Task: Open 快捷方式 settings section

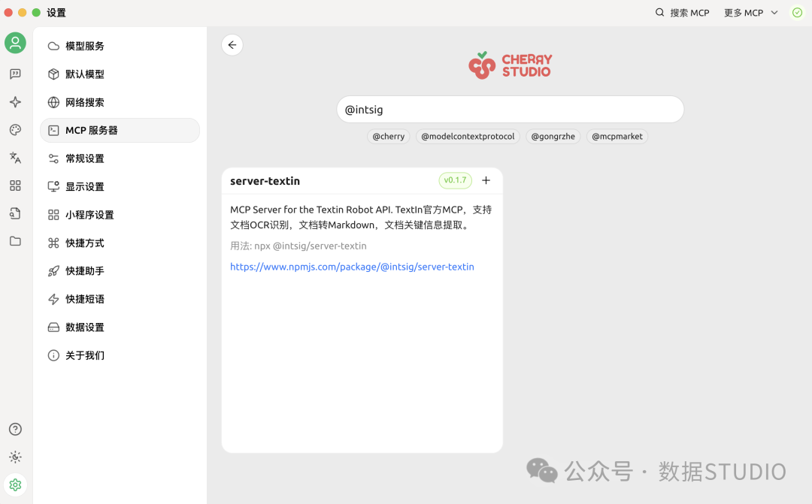Action: pyautogui.click(x=120, y=243)
